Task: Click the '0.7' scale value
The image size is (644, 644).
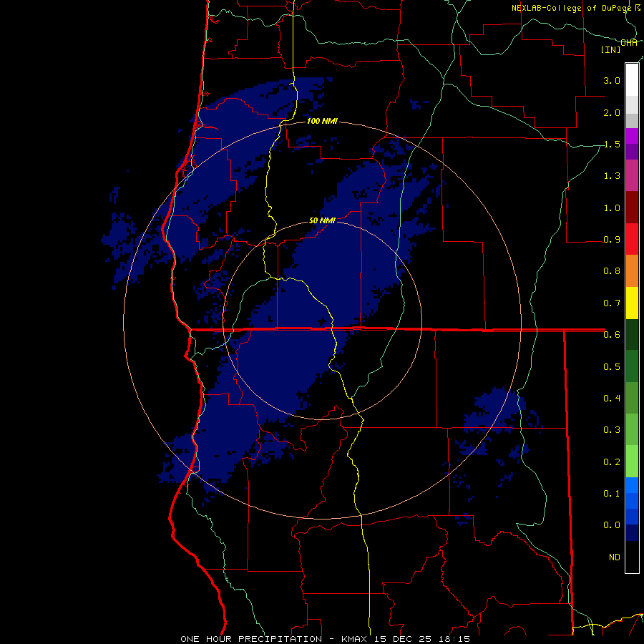Action: 612,303
